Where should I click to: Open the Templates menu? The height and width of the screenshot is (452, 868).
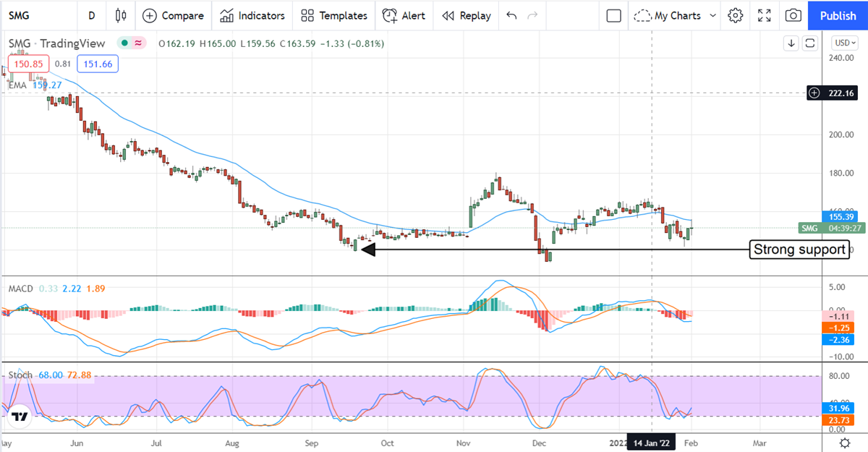(334, 15)
